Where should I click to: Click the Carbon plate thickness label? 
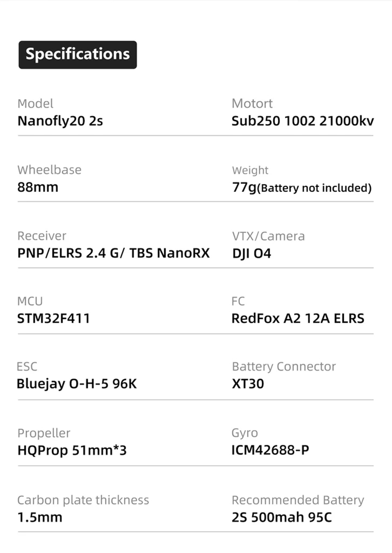point(83,500)
